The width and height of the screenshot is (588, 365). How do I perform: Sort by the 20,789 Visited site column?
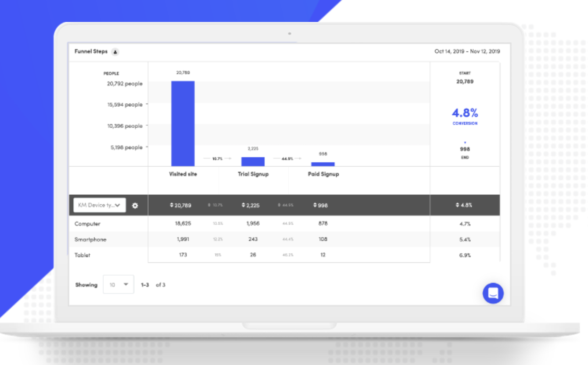pos(181,205)
